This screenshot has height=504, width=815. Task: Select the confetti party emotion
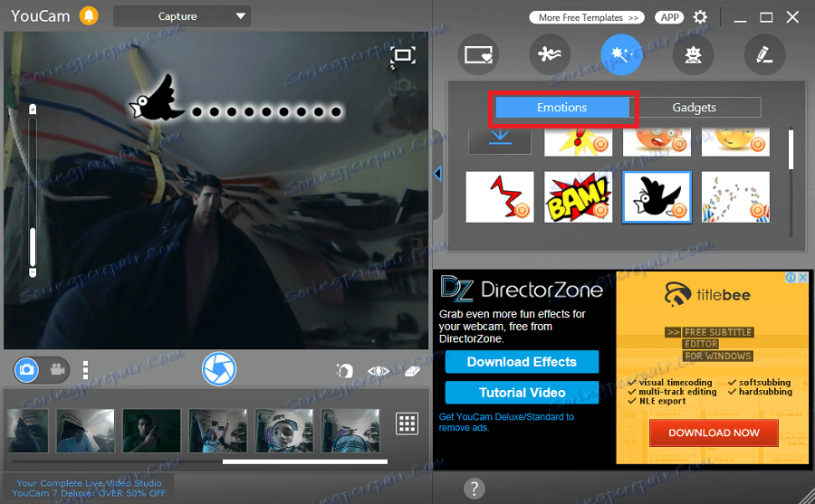coord(735,197)
